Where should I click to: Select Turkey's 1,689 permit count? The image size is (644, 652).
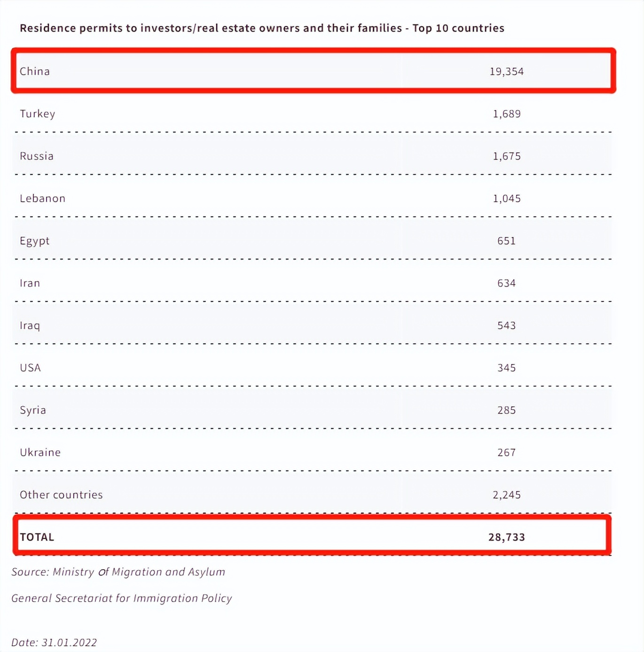[x=506, y=114]
